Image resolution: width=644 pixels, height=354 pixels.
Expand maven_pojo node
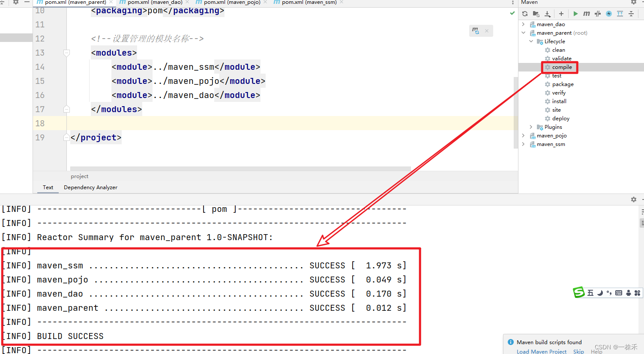coord(523,136)
